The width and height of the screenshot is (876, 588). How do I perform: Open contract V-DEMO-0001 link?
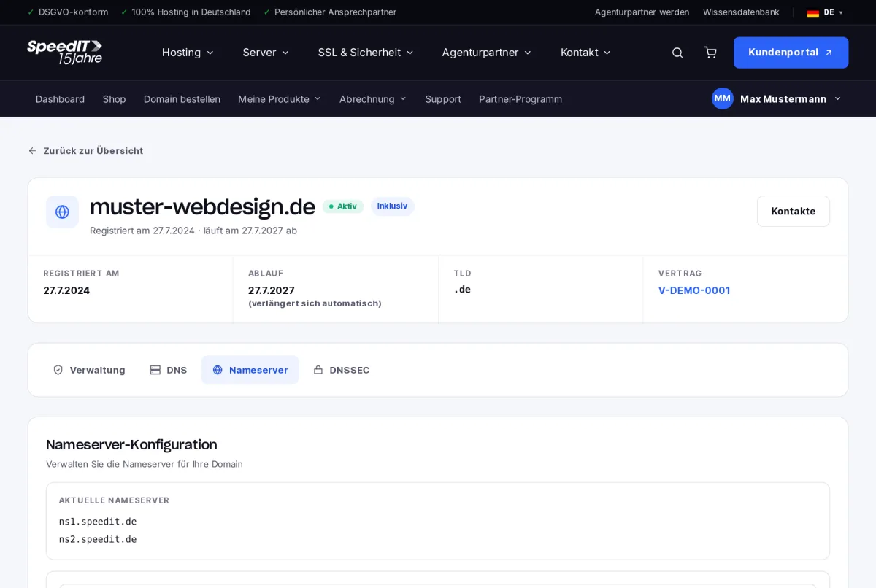[x=694, y=290]
